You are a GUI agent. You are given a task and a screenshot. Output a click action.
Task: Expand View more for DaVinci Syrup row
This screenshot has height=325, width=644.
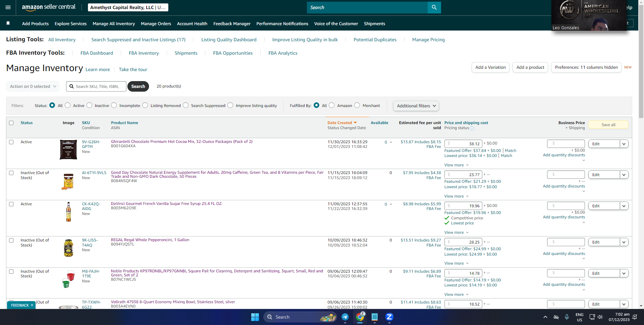tap(457, 232)
